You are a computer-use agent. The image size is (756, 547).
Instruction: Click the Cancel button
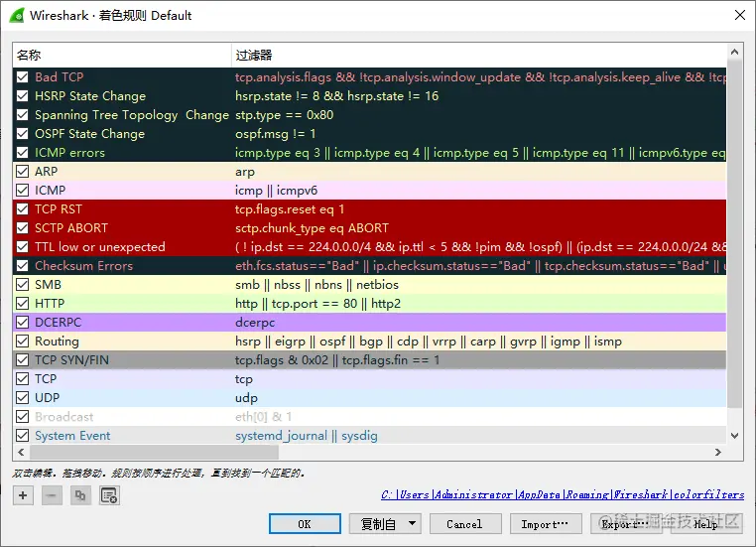(464, 524)
